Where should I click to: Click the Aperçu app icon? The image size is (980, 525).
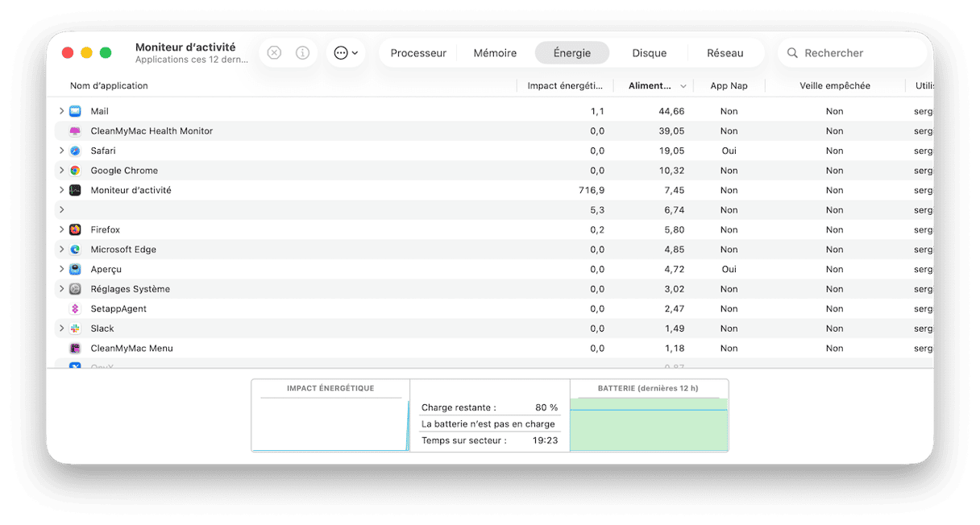click(x=75, y=269)
